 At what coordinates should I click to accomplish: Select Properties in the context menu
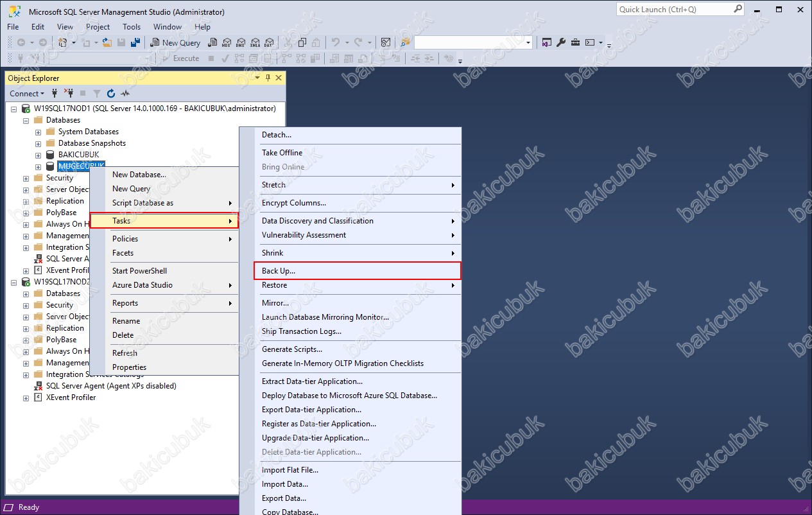(164, 367)
